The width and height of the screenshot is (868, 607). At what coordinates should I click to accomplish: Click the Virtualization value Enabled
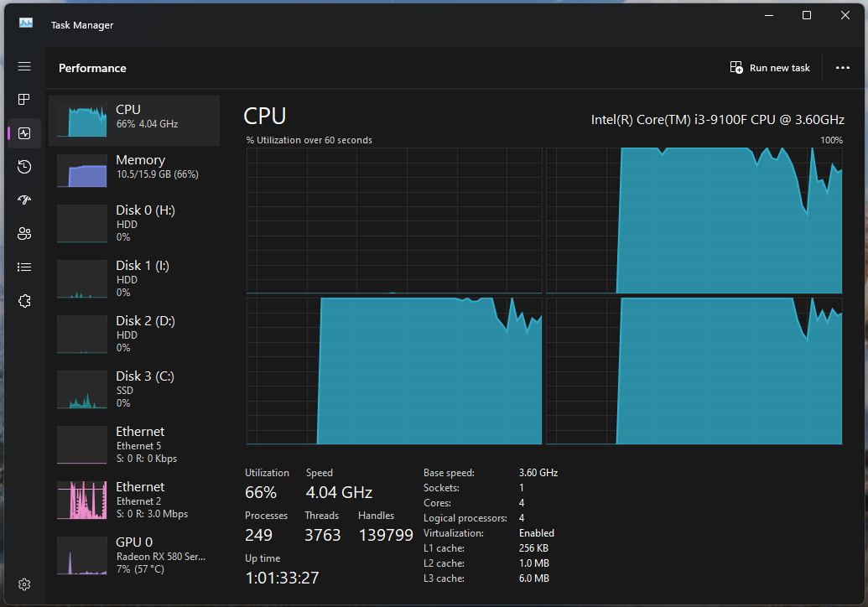[x=537, y=533]
